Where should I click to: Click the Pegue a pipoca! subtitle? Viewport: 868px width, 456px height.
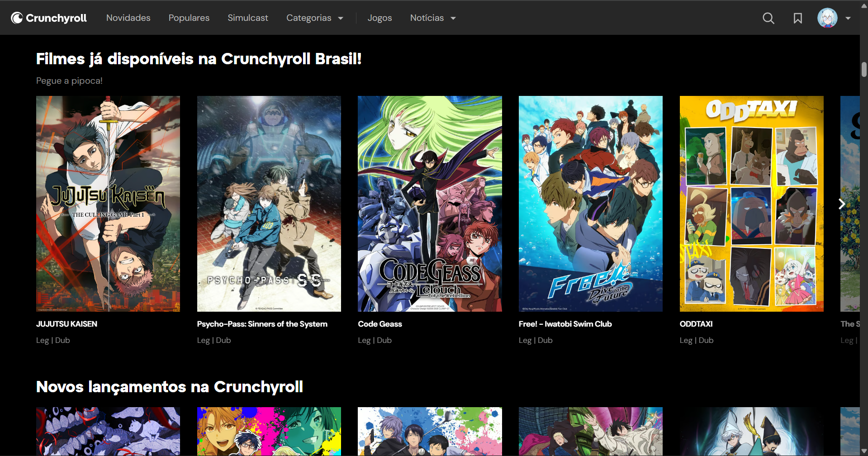tap(69, 81)
